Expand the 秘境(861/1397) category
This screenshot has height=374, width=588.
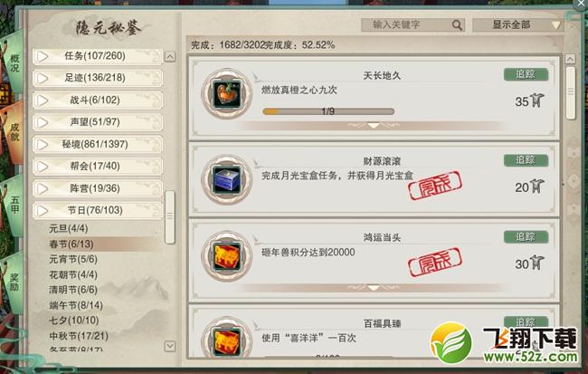[98, 145]
